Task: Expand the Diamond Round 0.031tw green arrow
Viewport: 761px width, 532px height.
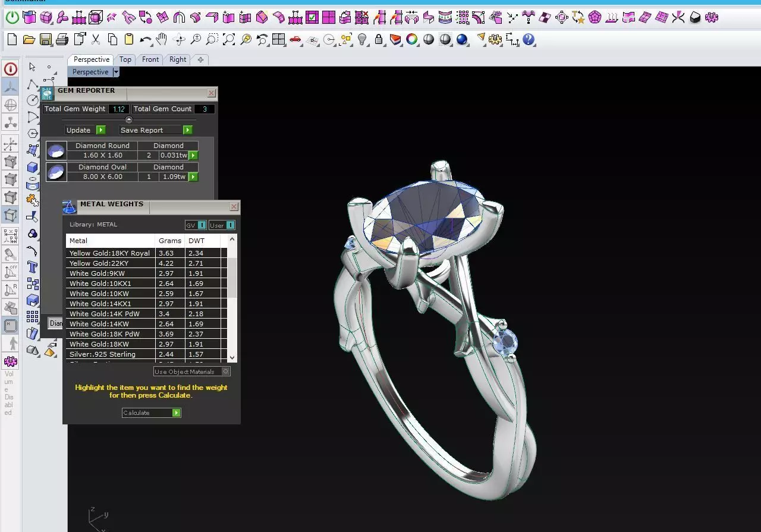Action: coord(193,156)
